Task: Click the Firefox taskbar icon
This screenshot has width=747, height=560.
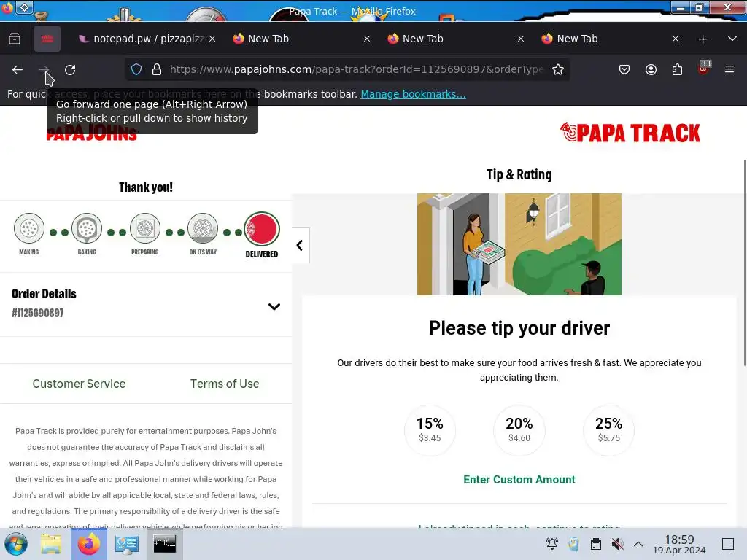Action: coord(89,544)
